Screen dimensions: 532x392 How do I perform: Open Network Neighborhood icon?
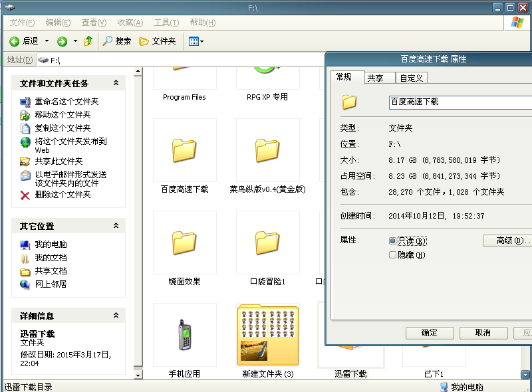point(25,284)
